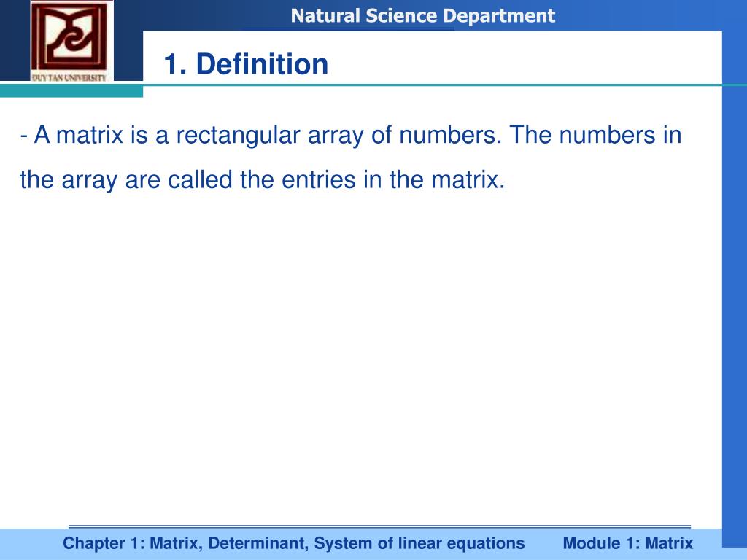This screenshot has width=747, height=560.
Task: Click the line 'the array are called the entries'
Action: pyautogui.click(x=262, y=181)
